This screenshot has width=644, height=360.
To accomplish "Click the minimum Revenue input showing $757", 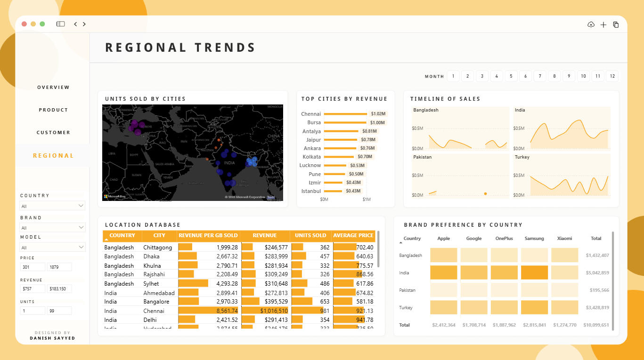I will click(x=33, y=289).
